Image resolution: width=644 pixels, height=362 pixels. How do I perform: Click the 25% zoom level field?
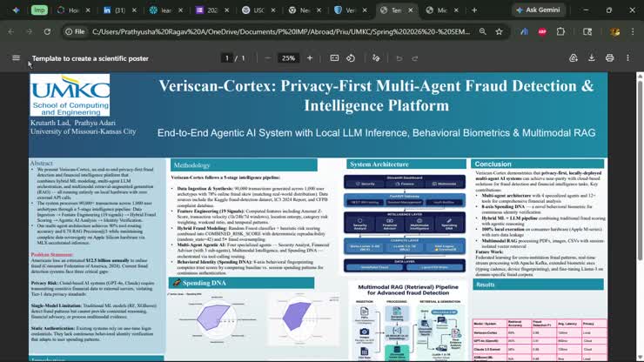pyautogui.click(x=288, y=58)
